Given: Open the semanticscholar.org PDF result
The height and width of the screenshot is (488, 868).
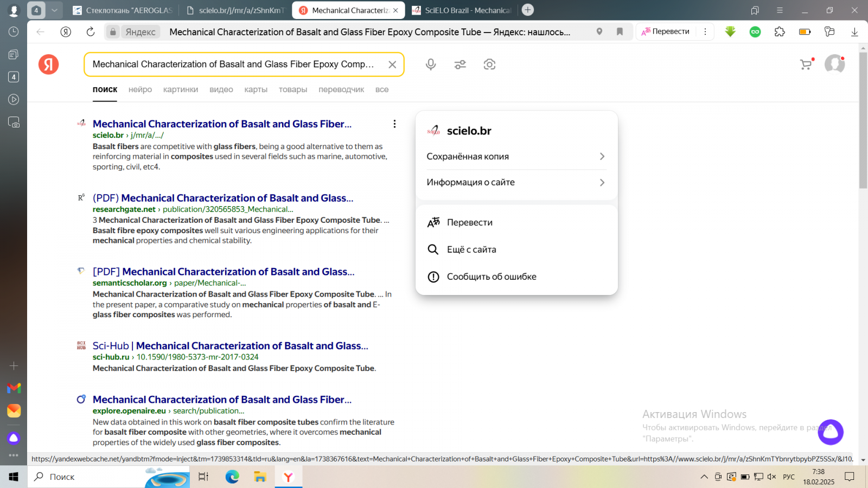Looking at the screenshot, I should coord(224,272).
